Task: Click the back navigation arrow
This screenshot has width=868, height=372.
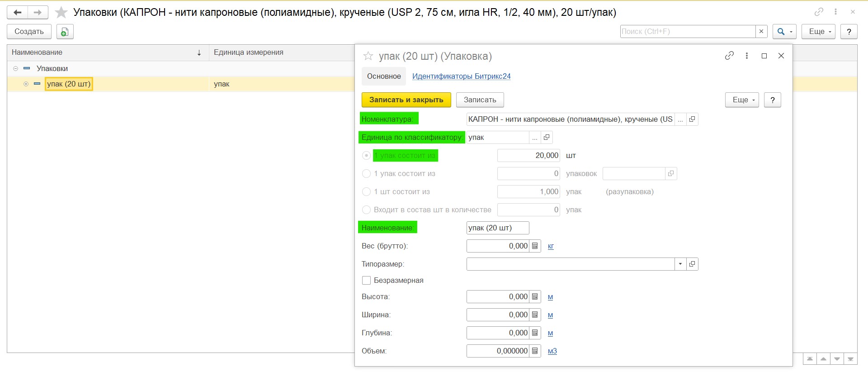Action: click(18, 12)
